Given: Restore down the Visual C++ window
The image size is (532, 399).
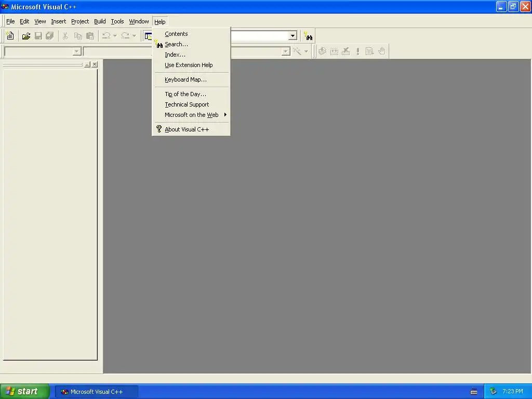Looking at the screenshot, I should (x=513, y=6).
